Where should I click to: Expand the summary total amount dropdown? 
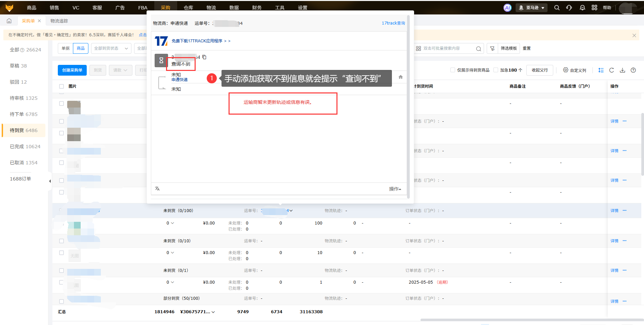[213, 312]
